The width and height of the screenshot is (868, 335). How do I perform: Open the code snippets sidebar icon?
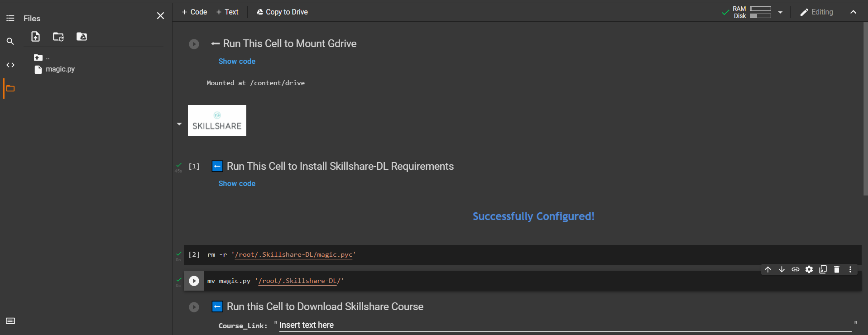click(x=10, y=65)
